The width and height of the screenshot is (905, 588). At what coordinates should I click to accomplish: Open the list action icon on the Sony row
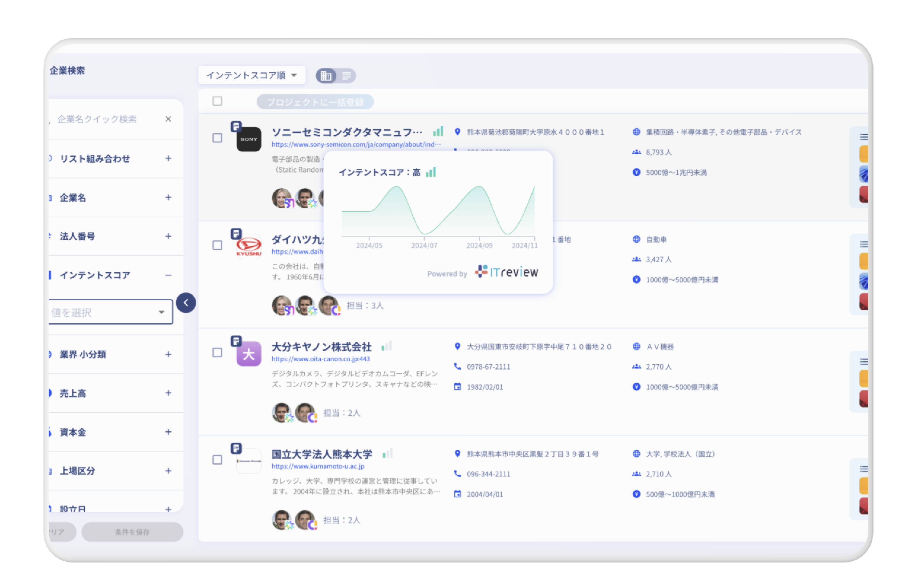coord(864,137)
